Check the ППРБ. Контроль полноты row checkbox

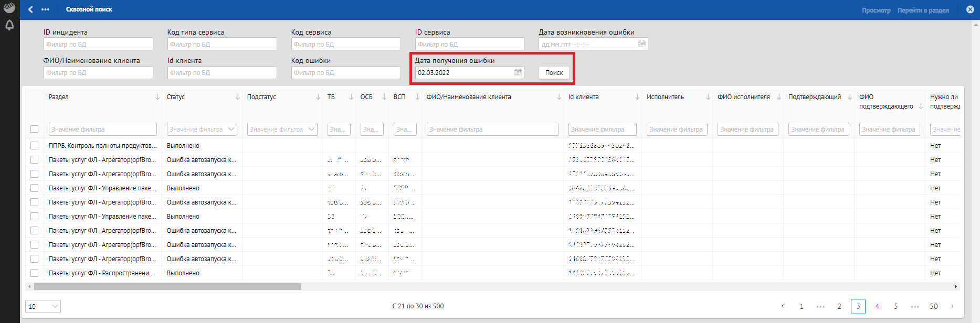point(35,146)
